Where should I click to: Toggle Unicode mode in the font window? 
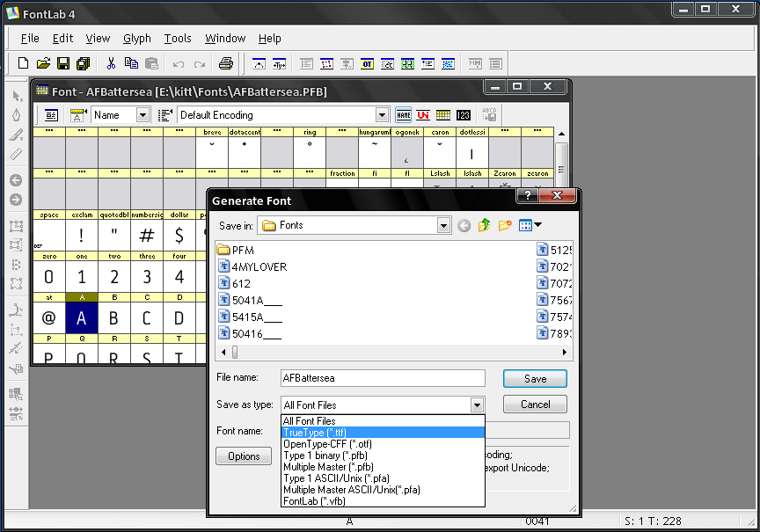tap(423, 115)
